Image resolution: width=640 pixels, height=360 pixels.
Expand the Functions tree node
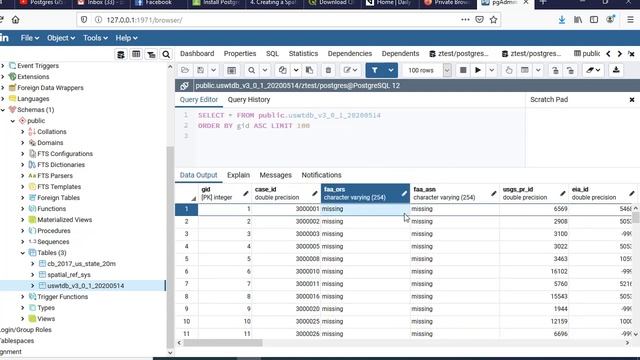coord(23,209)
